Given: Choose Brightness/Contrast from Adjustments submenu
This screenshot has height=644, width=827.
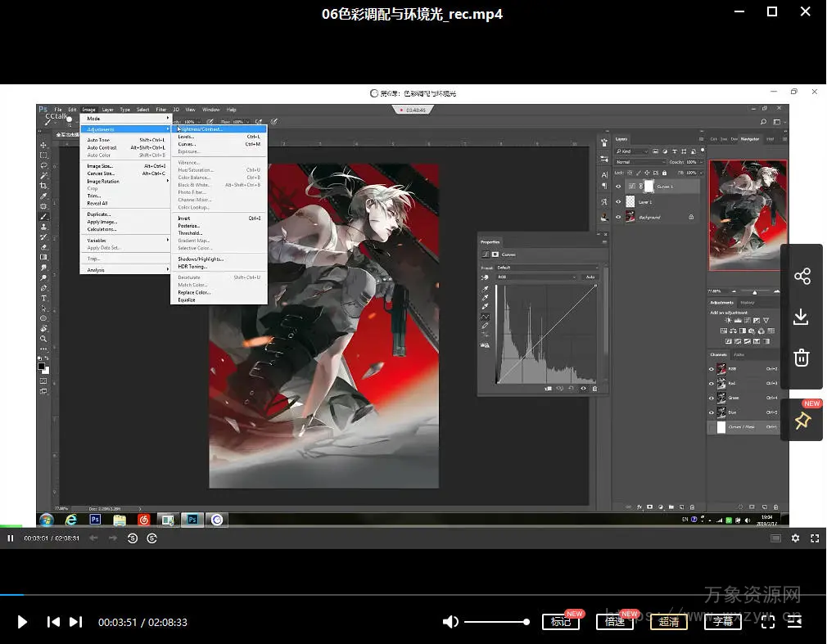Looking at the screenshot, I should (x=201, y=129).
